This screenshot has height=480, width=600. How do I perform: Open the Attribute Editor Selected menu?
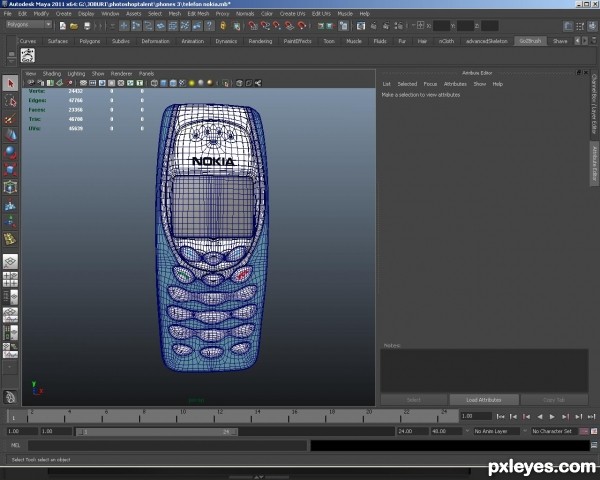(407, 84)
